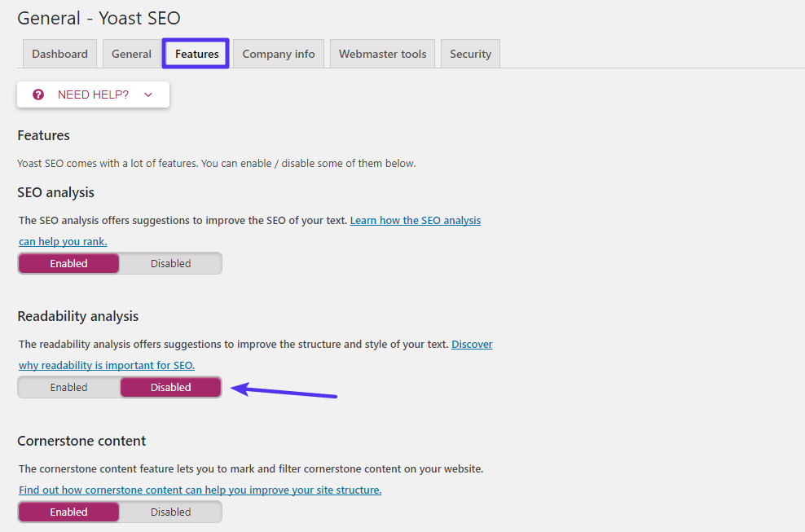Click the 'Readability analysis' section heading
The width and height of the screenshot is (805, 532).
[77, 316]
